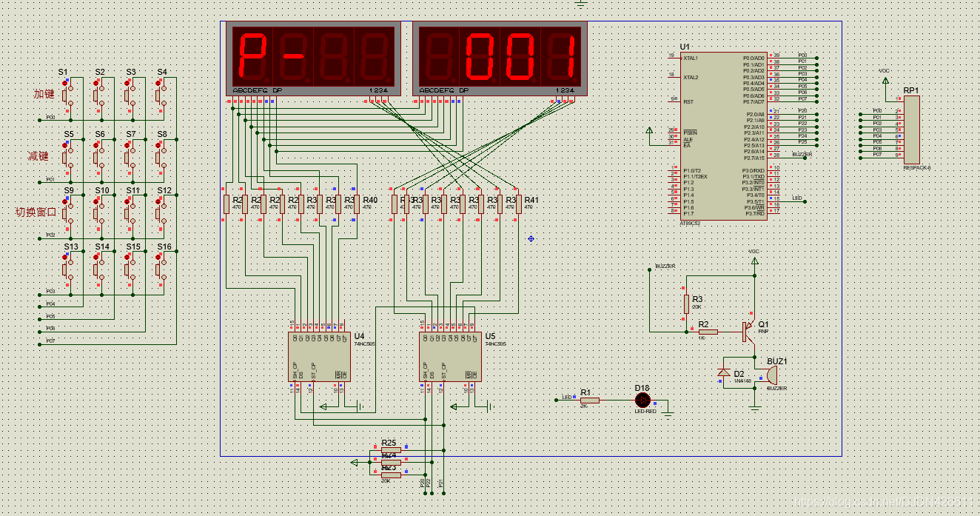980x516 pixels.
Task: Click push button S13
Action: 68,269
